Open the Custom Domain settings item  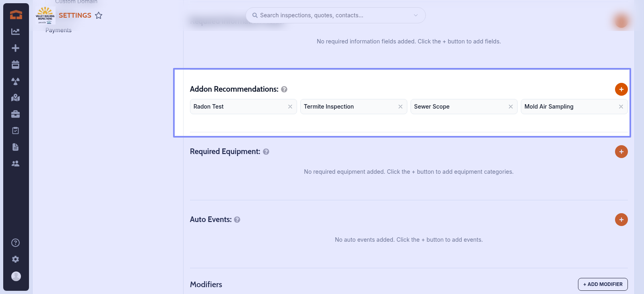point(76,2)
